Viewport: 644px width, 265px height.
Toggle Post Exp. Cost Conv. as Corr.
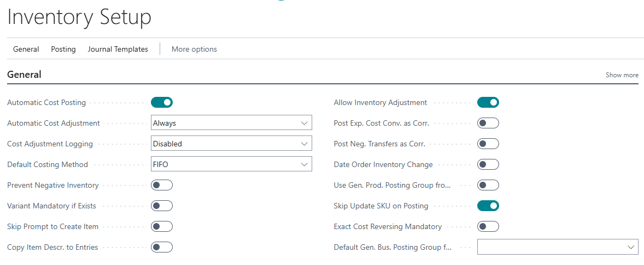[488, 122]
